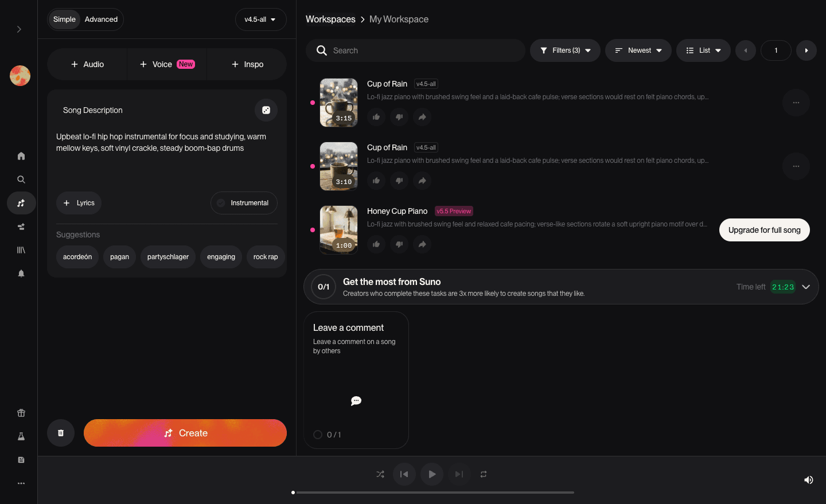
Task: Open more options for 3:15 Cup of Rain
Action: pyautogui.click(x=796, y=103)
